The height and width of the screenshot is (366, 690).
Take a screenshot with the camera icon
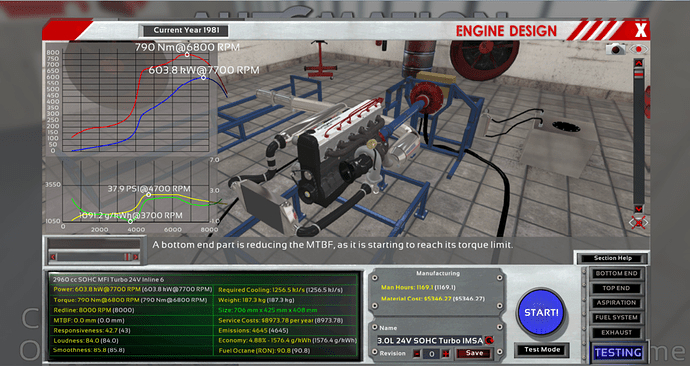click(615, 49)
